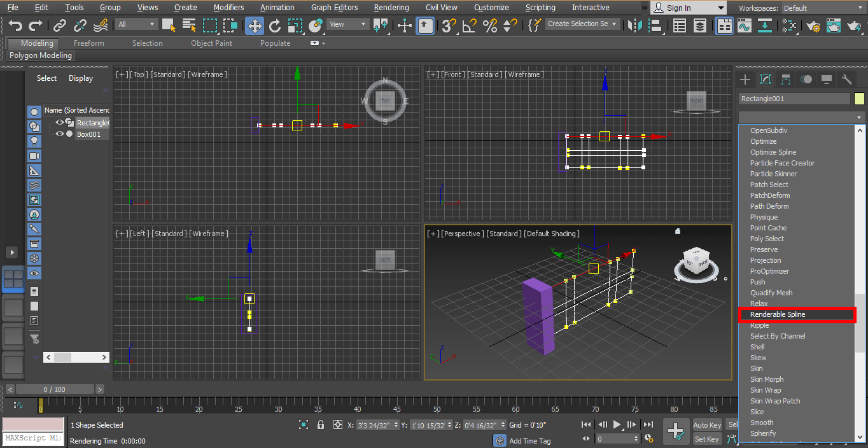Click the Undo icon on the toolbar
The width and height of the screenshot is (868, 448).
[14, 25]
